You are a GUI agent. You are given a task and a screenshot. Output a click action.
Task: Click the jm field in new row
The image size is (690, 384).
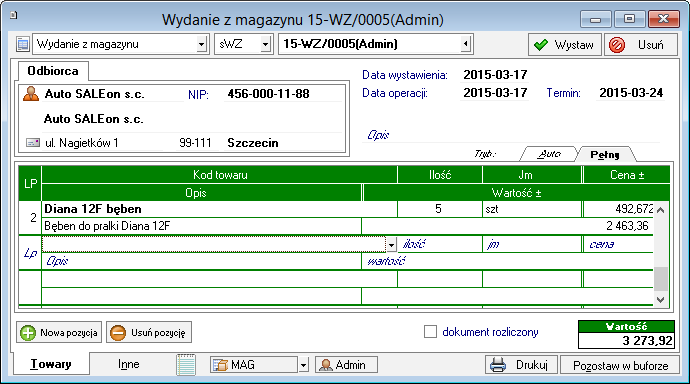pos(532,244)
